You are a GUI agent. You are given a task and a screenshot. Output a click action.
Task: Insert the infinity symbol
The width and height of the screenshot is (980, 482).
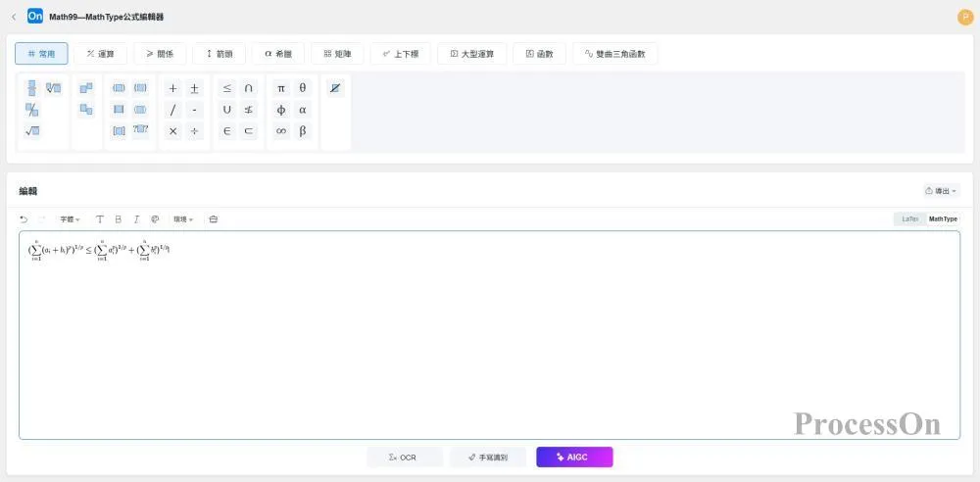pos(281,131)
